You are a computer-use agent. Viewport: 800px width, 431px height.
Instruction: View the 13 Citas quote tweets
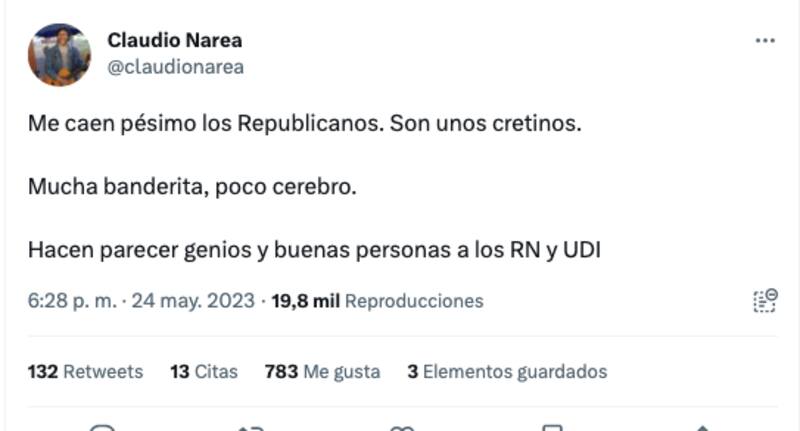coord(204,372)
